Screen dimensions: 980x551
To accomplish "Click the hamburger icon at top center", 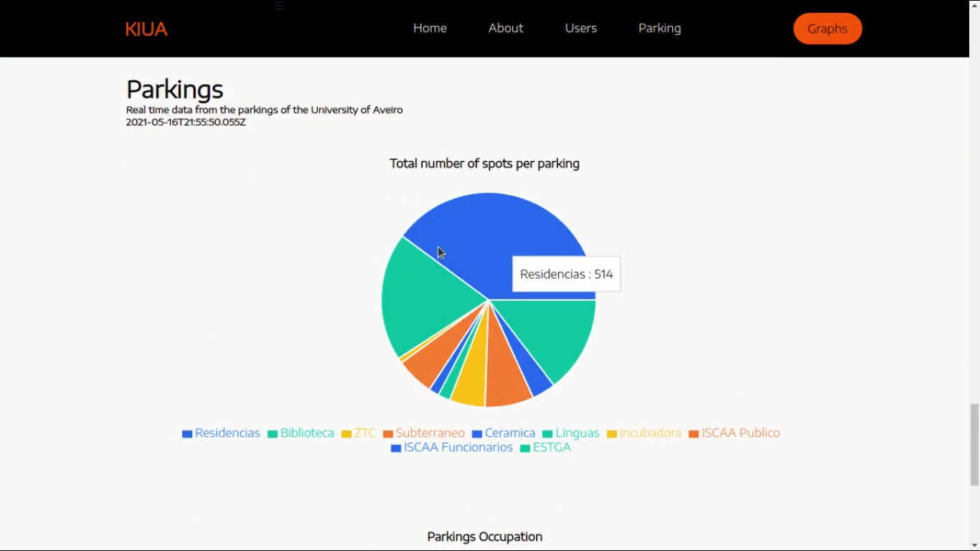I will click(x=280, y=6).
